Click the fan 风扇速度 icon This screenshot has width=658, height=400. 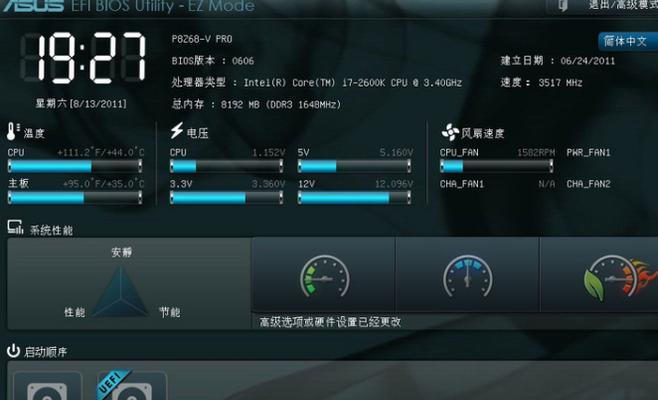450,132
